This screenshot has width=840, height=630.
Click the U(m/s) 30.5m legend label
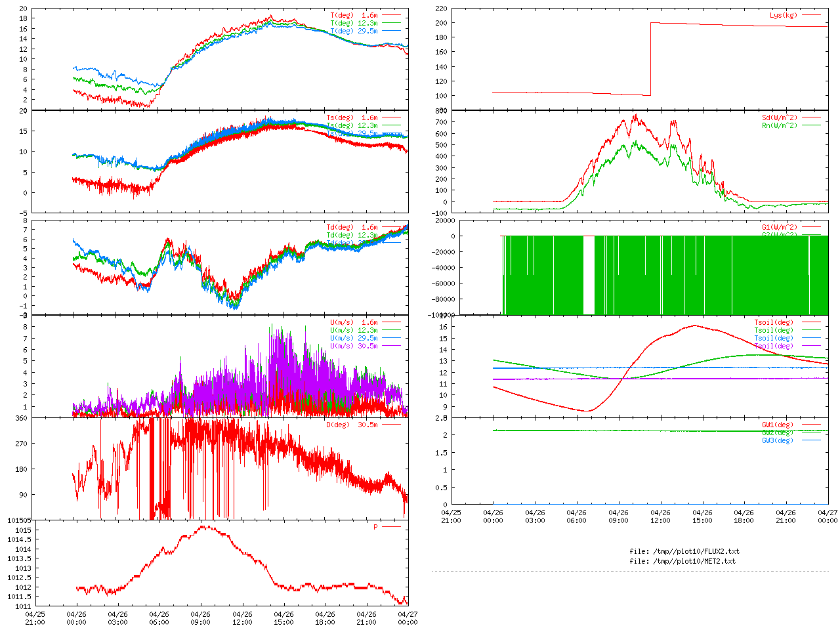[x=354, y=346]
